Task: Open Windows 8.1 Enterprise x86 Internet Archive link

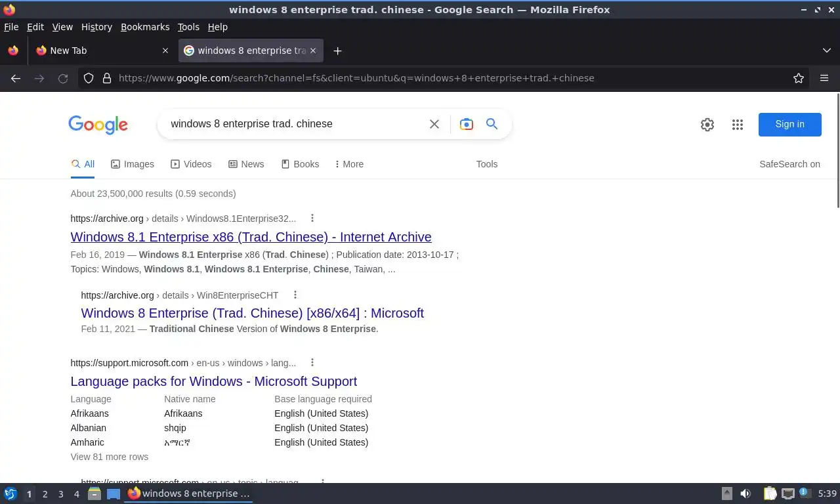Action: pyautogui.click(x=251, y=237)
